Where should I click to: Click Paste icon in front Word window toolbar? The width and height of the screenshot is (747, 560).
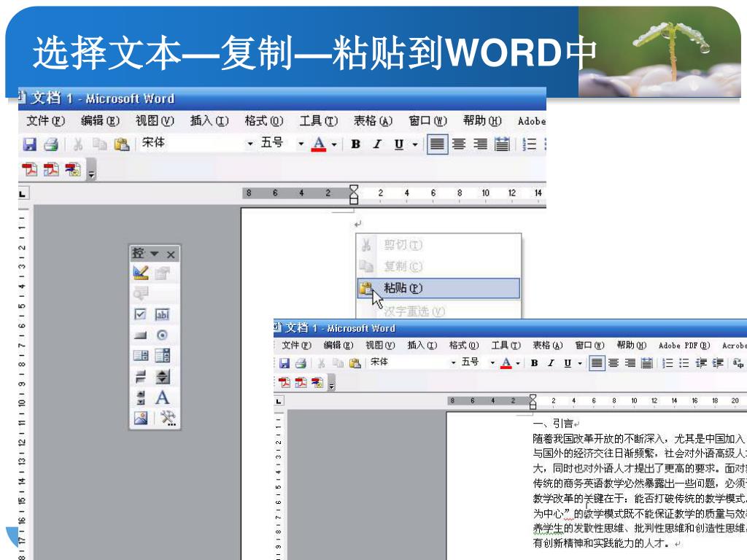[355, 363]
